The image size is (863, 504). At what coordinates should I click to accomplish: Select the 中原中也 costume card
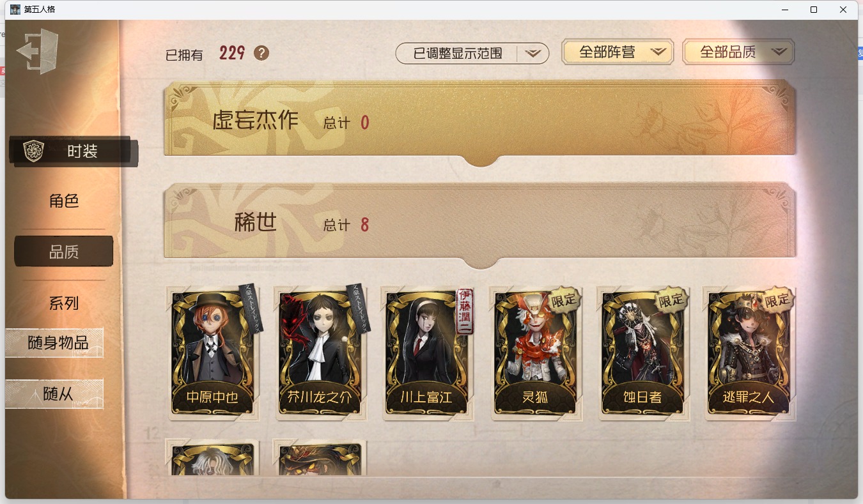tap(213, 353)
